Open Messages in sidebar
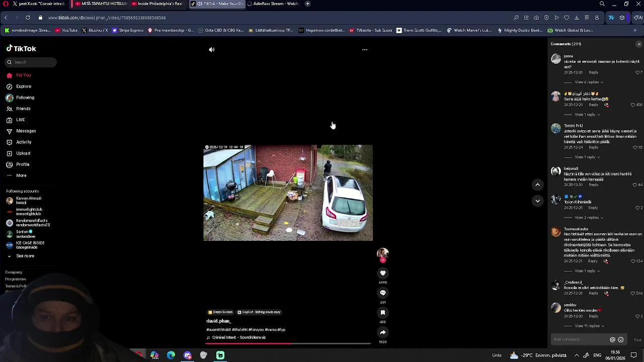 coord(21,131)
